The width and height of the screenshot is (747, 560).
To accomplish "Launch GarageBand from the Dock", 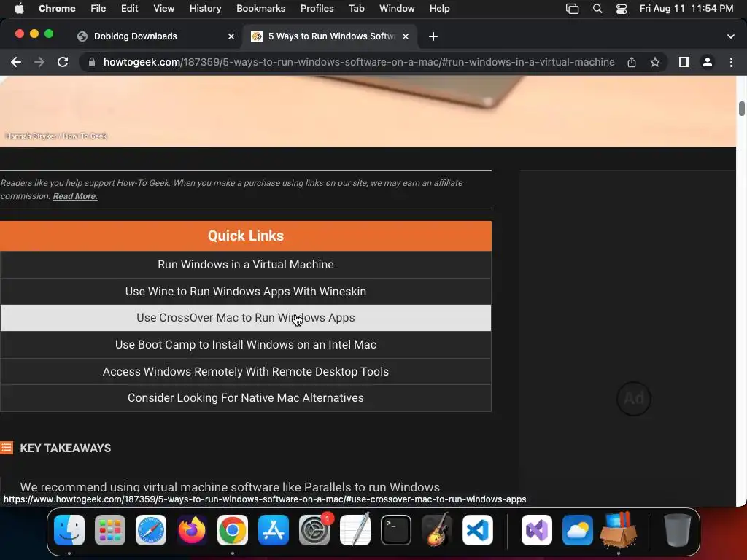I will 437,530.
